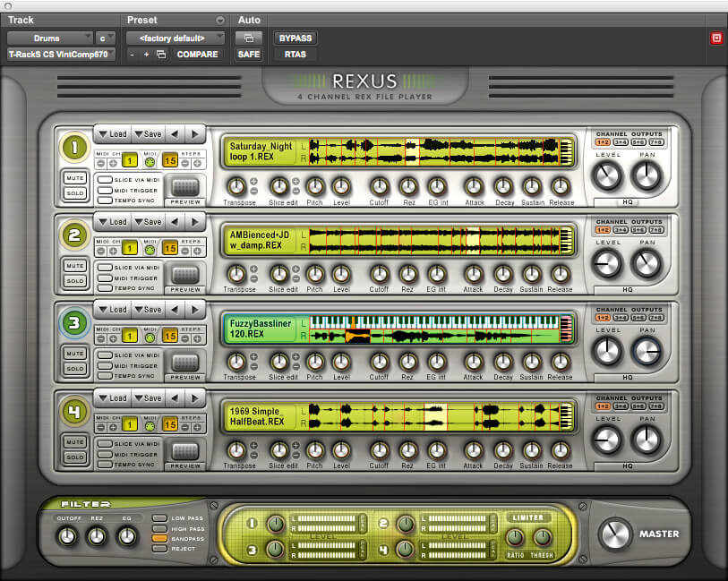This screenshot has height=581, width=728.
Task: Click the Master volume knob
Action: [x=614, y=534]
